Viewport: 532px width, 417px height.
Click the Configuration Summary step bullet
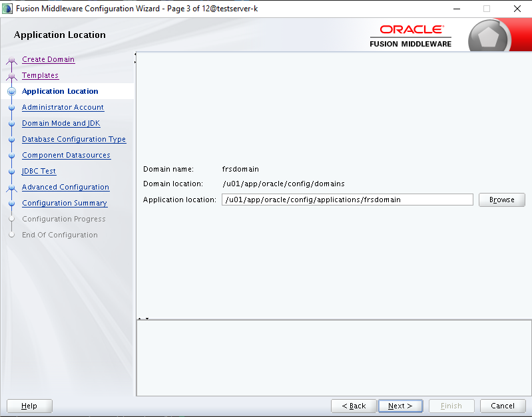[12, 203]
